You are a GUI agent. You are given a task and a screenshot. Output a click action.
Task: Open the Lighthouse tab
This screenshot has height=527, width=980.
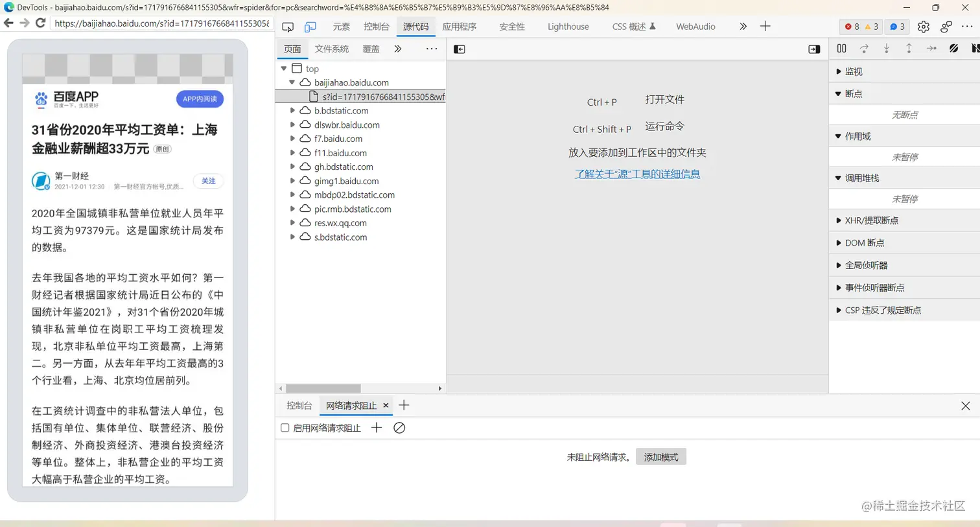[x=568, y=27]
